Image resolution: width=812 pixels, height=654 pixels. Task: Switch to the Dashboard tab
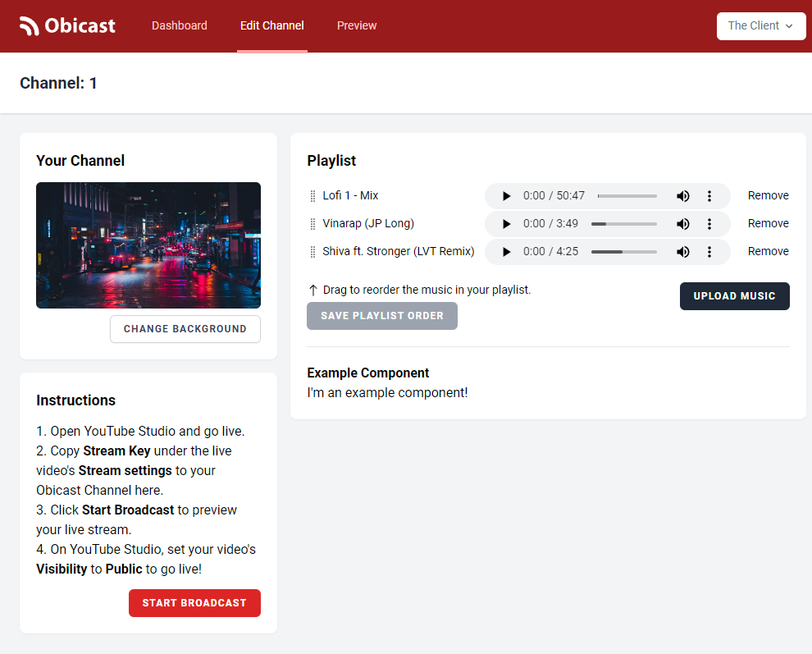tap(179, 25)
